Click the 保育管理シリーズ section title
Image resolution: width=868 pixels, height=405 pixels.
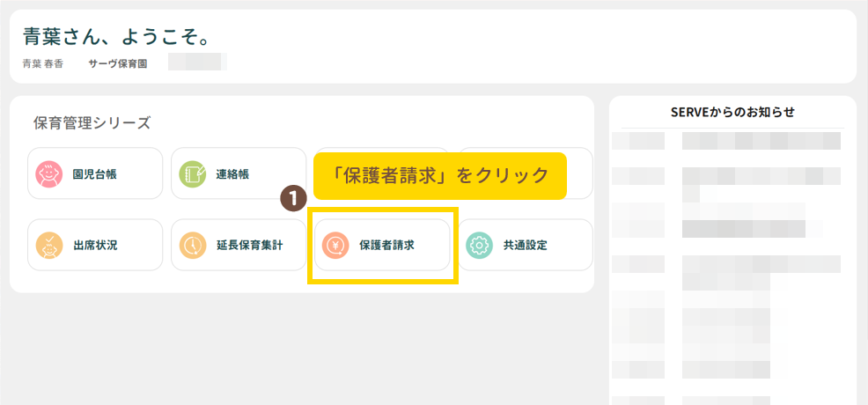pyautogui.click(x=92, y=122)
